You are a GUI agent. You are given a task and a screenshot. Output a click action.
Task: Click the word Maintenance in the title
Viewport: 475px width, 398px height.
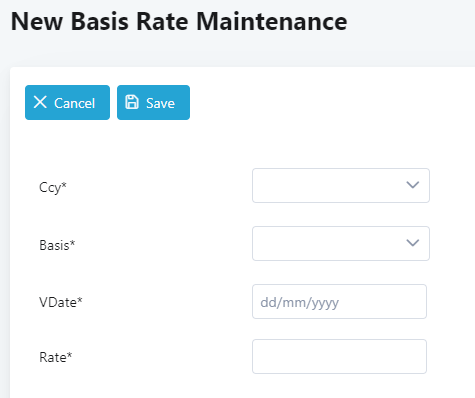click(x=272, y=22)
